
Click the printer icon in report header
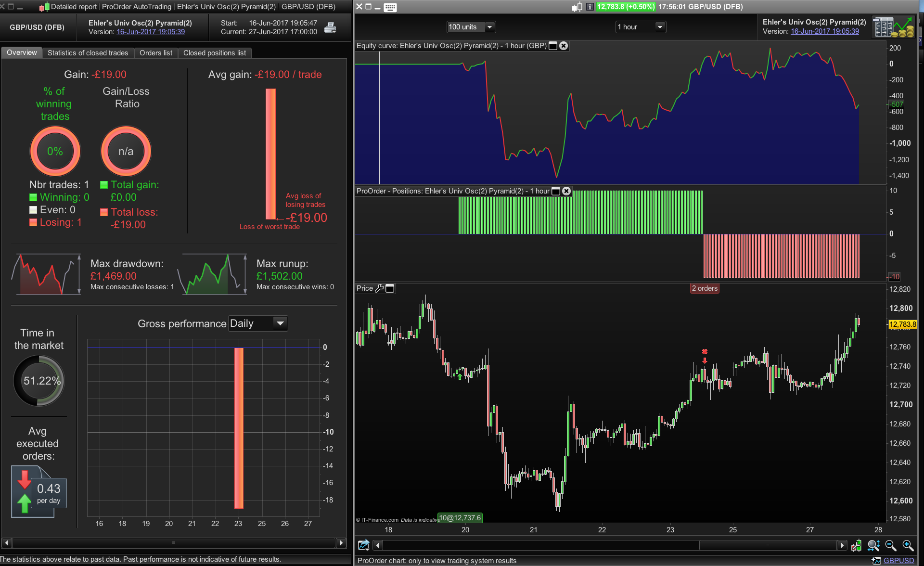(x=330, y=28)
